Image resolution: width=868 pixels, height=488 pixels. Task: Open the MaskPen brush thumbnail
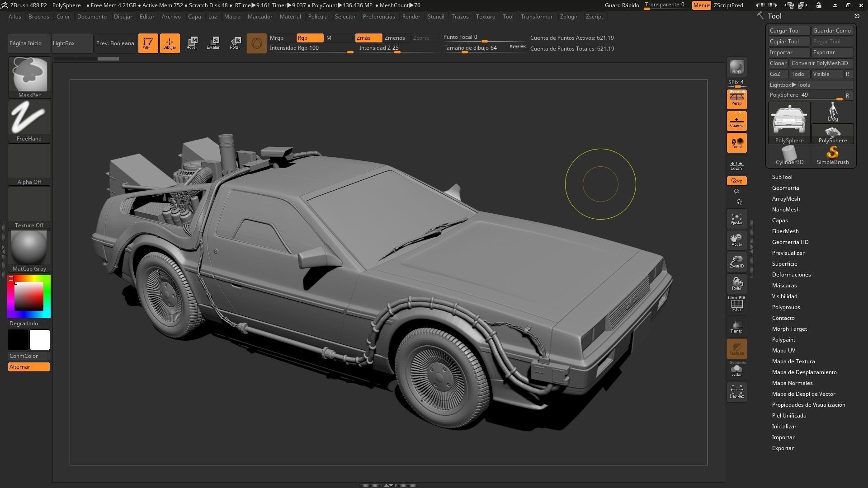[x=29, y=78]
